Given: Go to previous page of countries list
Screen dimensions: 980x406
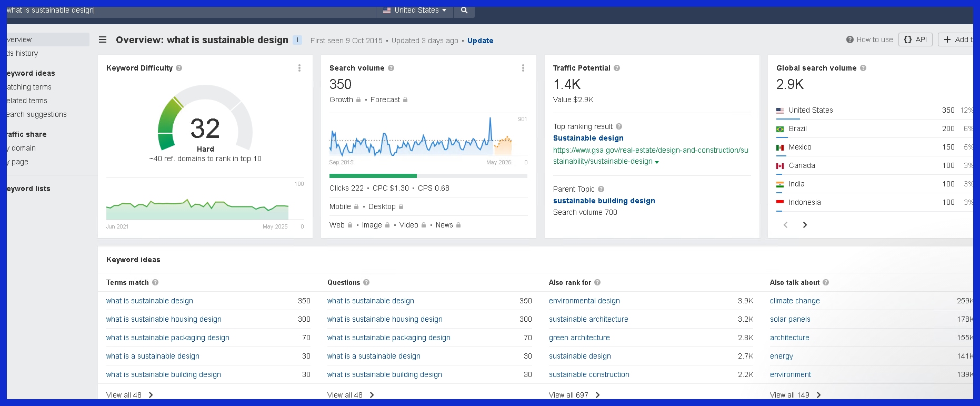Looking at the screenshot, I should (x=786, y=225).
